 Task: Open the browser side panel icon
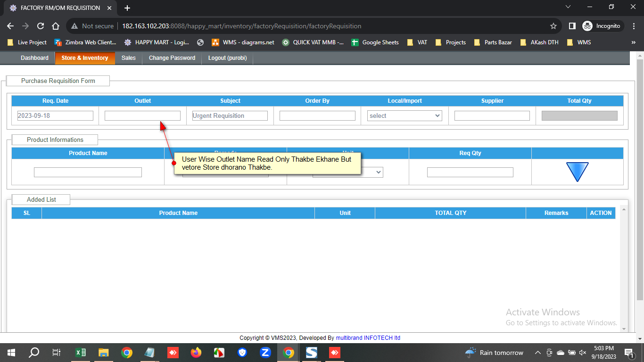(572, 26)
